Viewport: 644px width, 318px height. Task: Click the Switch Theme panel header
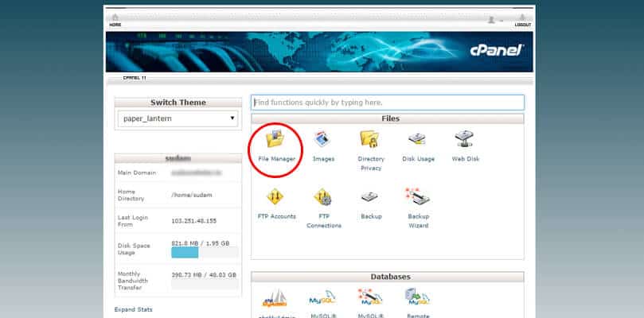pos(178,103)
